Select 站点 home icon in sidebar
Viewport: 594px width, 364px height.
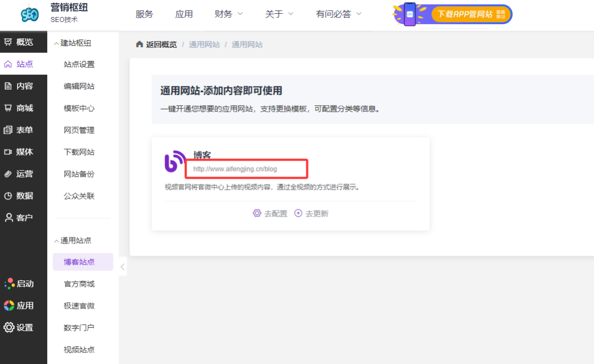point(8,64)
